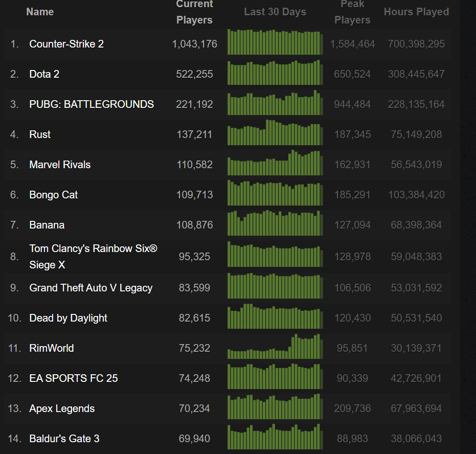Image resolution: width=476 pixels, height=454 pixels.
Task: Select peak players value 88,983
Action: (x=352, y=439)
